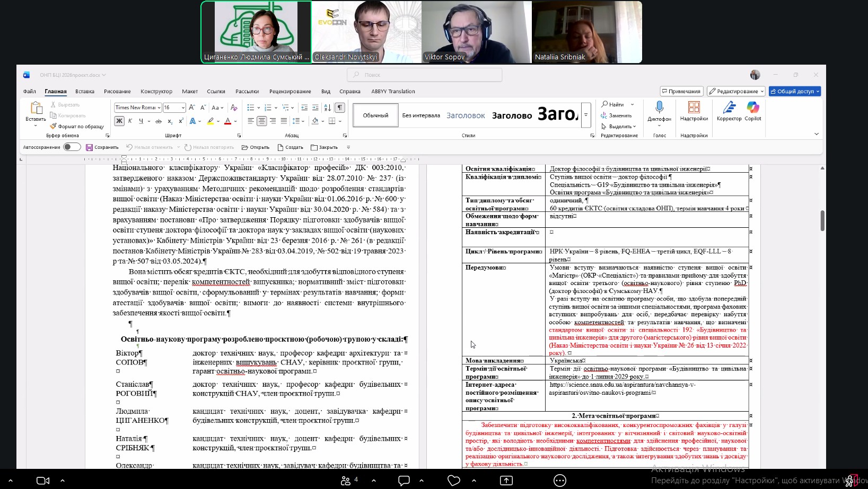Click the yellow text highlight color button
868x489 pixels.
point(211,121)
